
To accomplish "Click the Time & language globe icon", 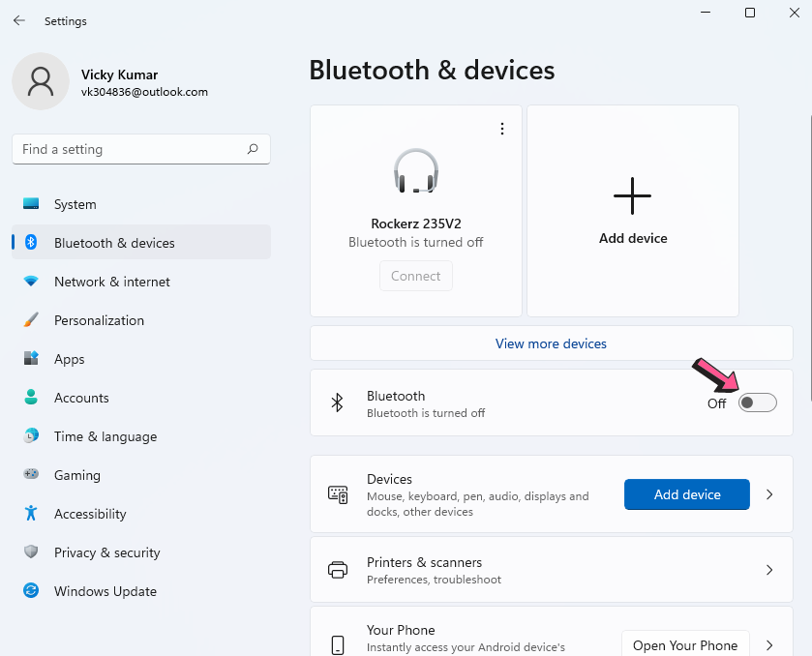I will click(31, 436).
